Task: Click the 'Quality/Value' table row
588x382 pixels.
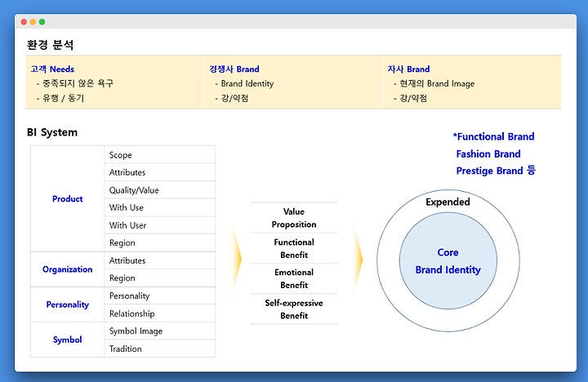Action: pos(160,190)
